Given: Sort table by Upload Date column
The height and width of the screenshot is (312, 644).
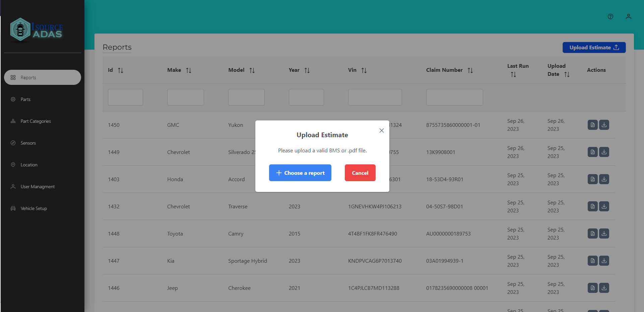Looking at the screenshot, I should (567, 74).
